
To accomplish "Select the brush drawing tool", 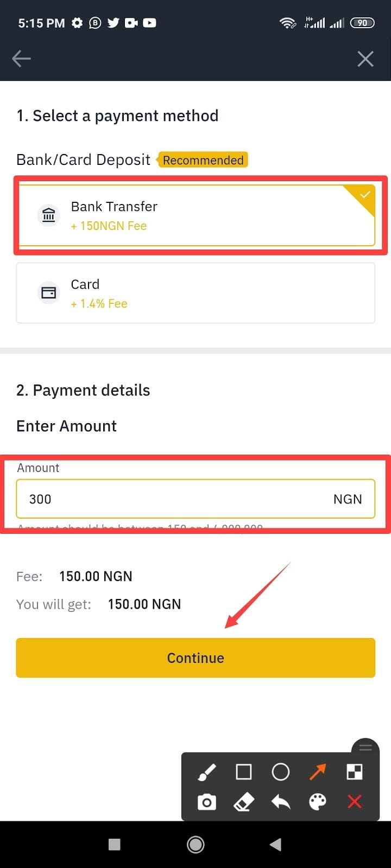I will 207,772.
